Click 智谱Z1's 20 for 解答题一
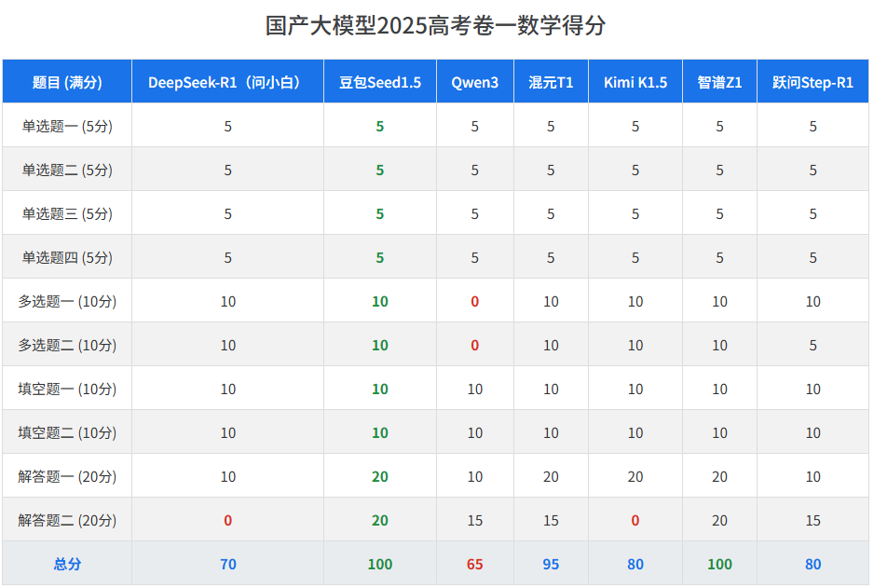 (x=719, y=476)
